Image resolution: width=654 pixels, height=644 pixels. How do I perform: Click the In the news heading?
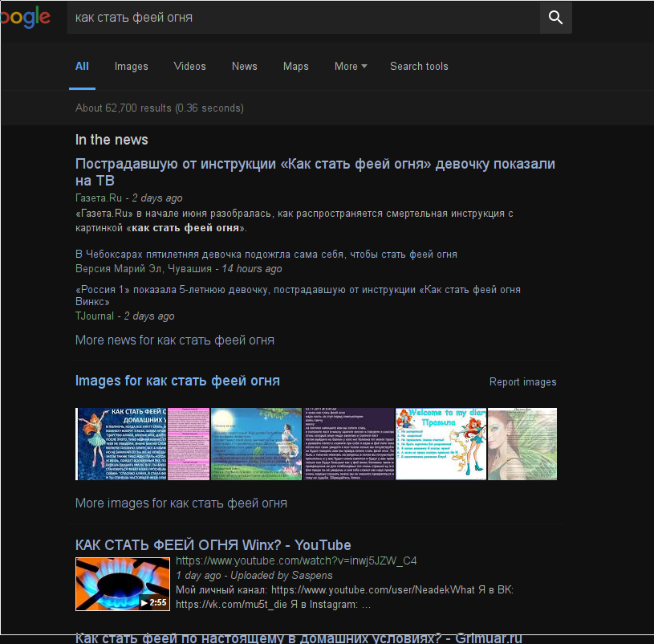point(112,140)
